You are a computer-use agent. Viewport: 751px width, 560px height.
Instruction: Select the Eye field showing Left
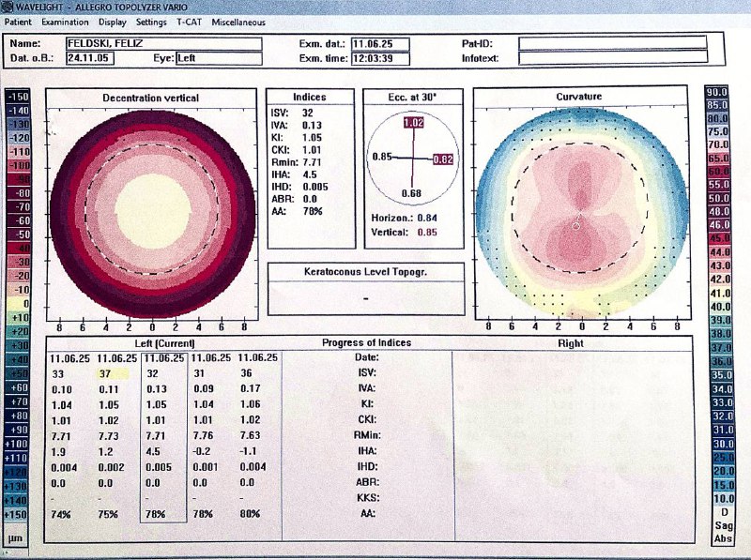(x=219, y=58)
